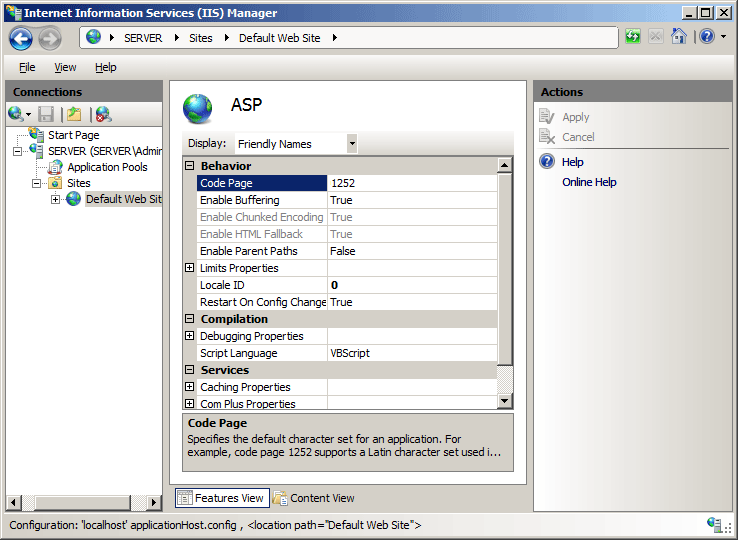Expand Caching Properties
The width and height of the screenshot is (738, 540).
[x=189, y=387]
